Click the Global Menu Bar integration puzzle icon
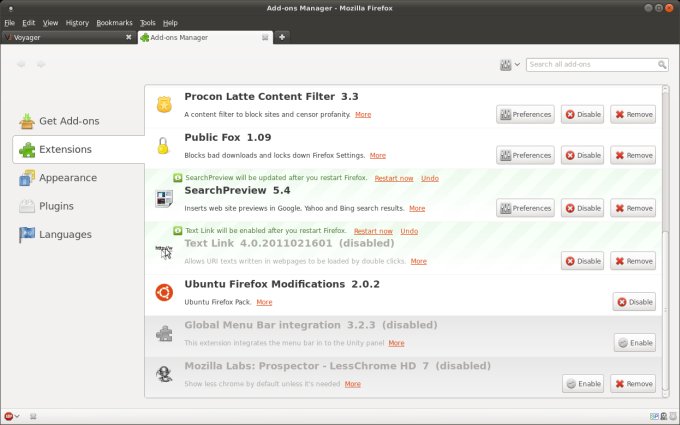680x425 pixels. pos(164,333)
